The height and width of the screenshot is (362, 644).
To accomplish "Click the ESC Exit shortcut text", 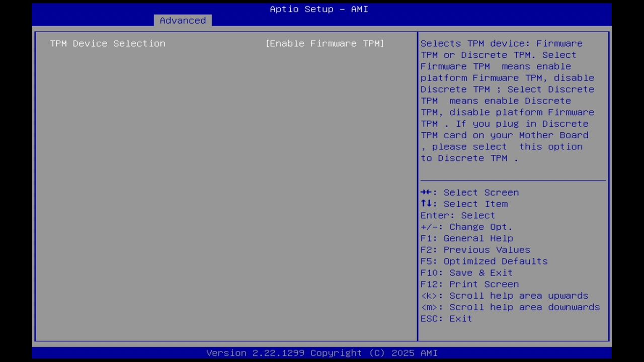I will [x=446, y=318].
